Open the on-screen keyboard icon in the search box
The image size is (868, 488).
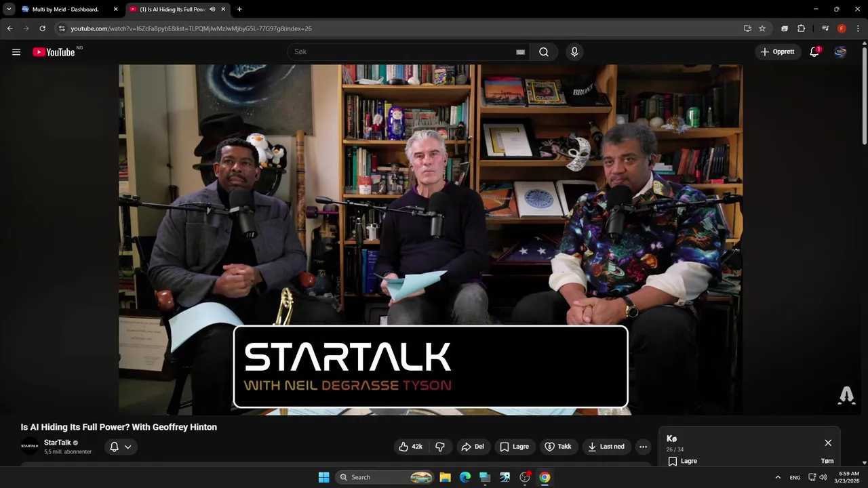pos(520,52)
